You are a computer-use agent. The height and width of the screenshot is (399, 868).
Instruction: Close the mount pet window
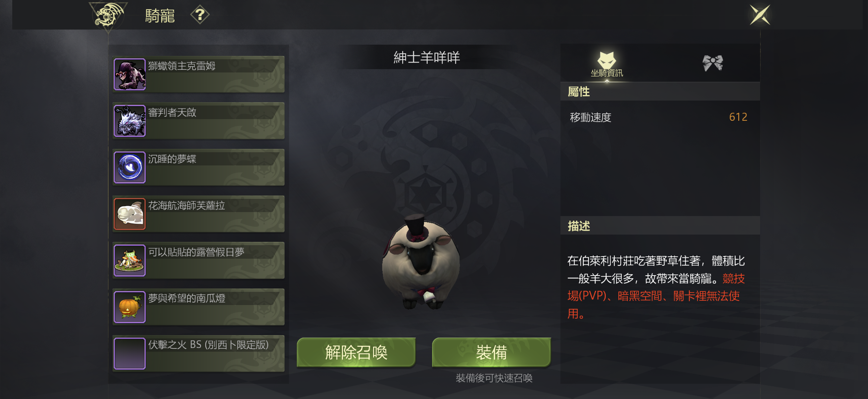click(x=760, y=15)
